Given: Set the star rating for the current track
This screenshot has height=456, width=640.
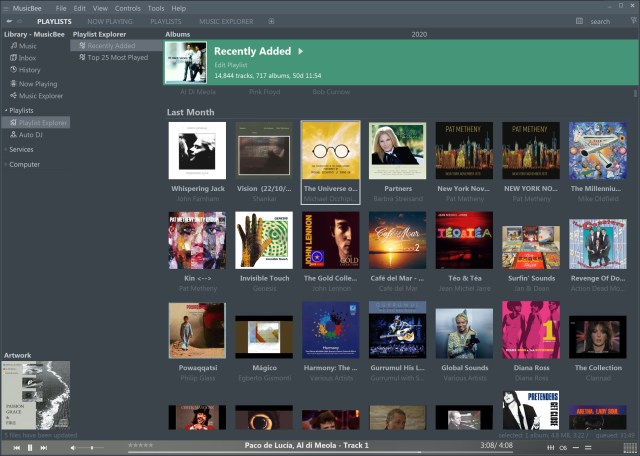Looking at the screenshot, I should point(140,445).
